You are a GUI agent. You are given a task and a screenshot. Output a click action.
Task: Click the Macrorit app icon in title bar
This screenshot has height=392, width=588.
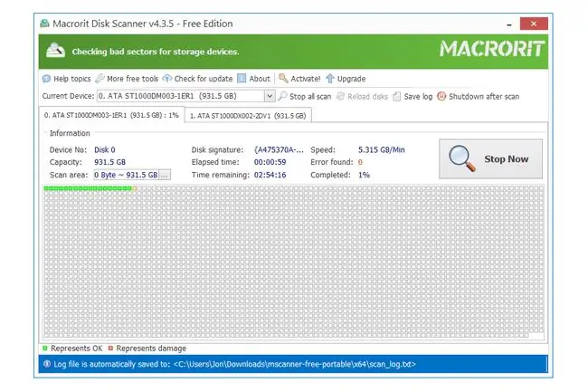coord(44,24)
